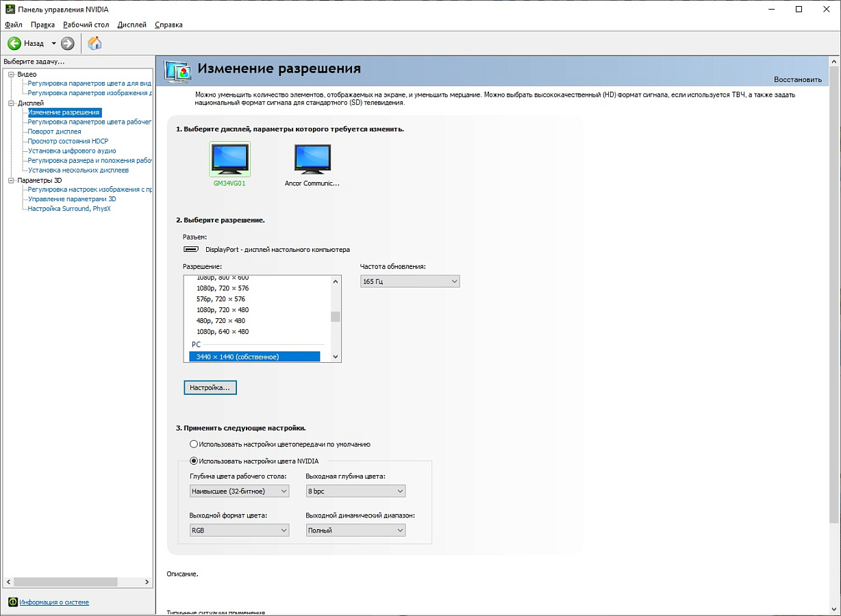Screen dimensions: 841x616
Task: Click the Назад button label
Action: click(34, 43)
